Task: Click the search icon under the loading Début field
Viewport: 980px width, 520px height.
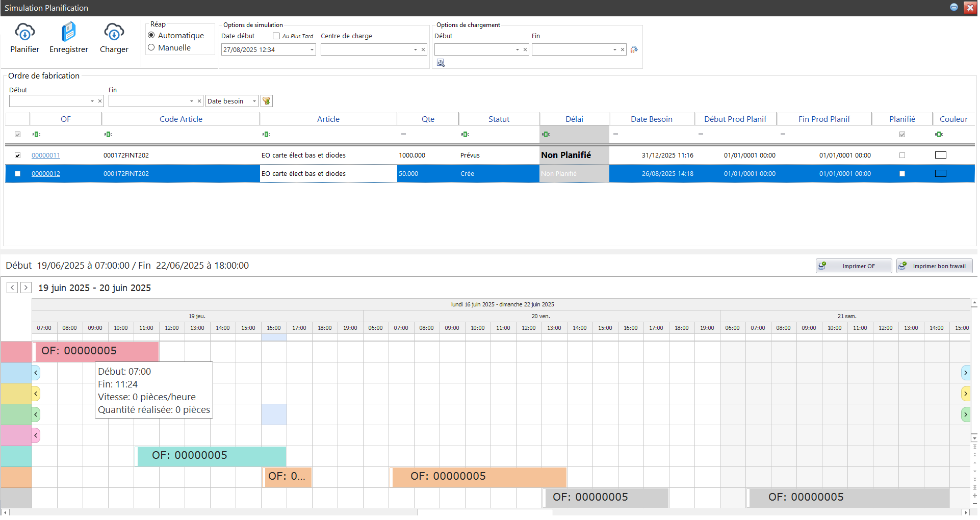Action: coord(441,63)
